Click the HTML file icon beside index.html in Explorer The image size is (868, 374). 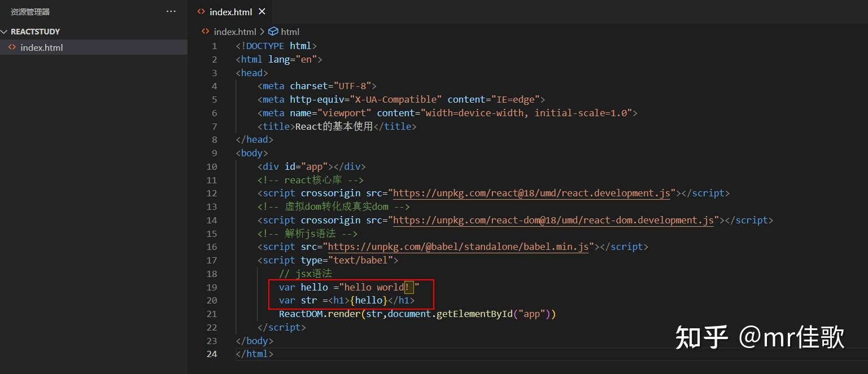tap(12, 47)
